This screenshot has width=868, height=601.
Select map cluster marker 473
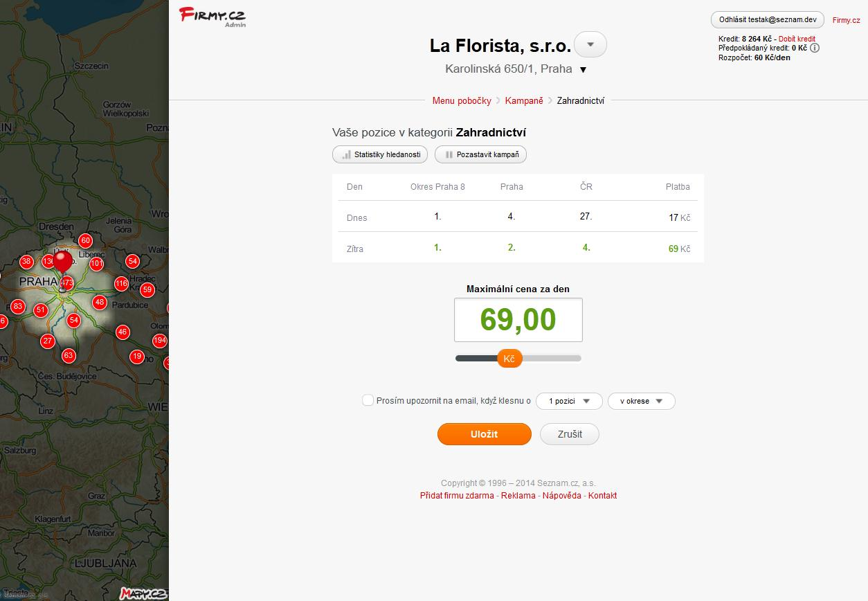67,283
